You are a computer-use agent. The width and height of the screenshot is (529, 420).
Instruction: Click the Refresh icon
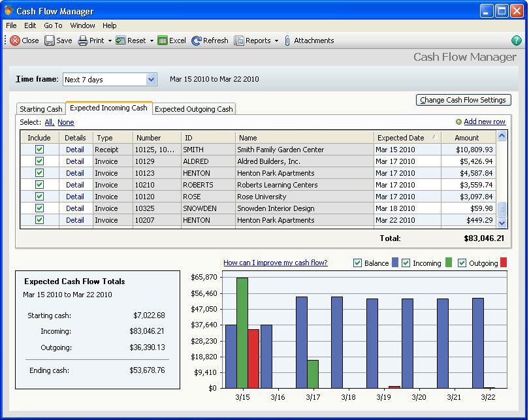196,40
